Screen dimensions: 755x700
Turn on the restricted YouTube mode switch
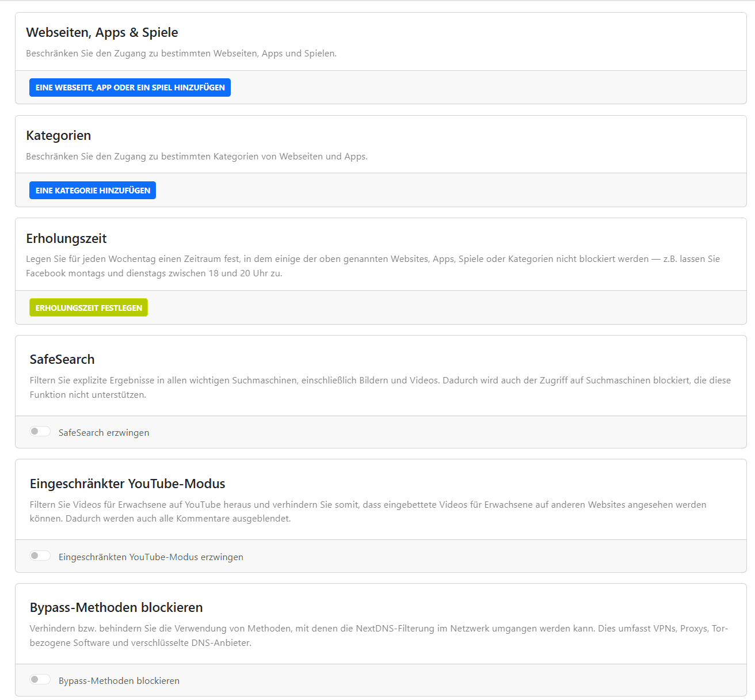[40, 556]
